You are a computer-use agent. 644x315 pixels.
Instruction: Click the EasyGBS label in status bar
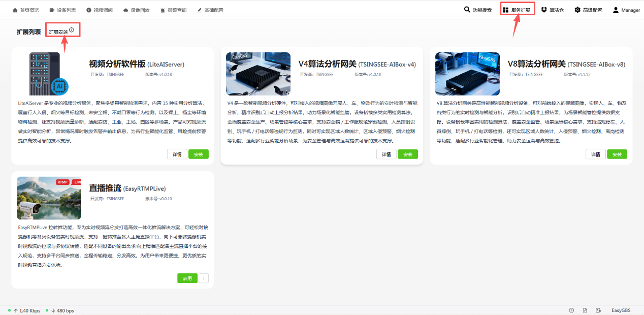tap(621, 310)
